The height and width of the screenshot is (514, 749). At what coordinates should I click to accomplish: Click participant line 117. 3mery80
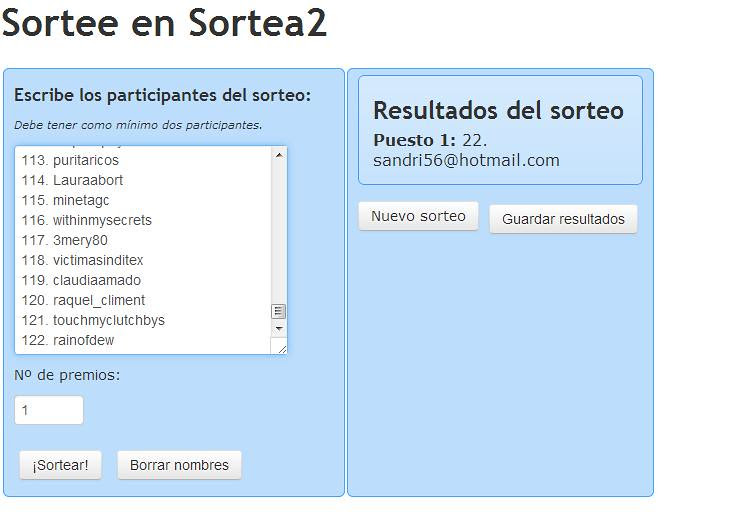64,240
